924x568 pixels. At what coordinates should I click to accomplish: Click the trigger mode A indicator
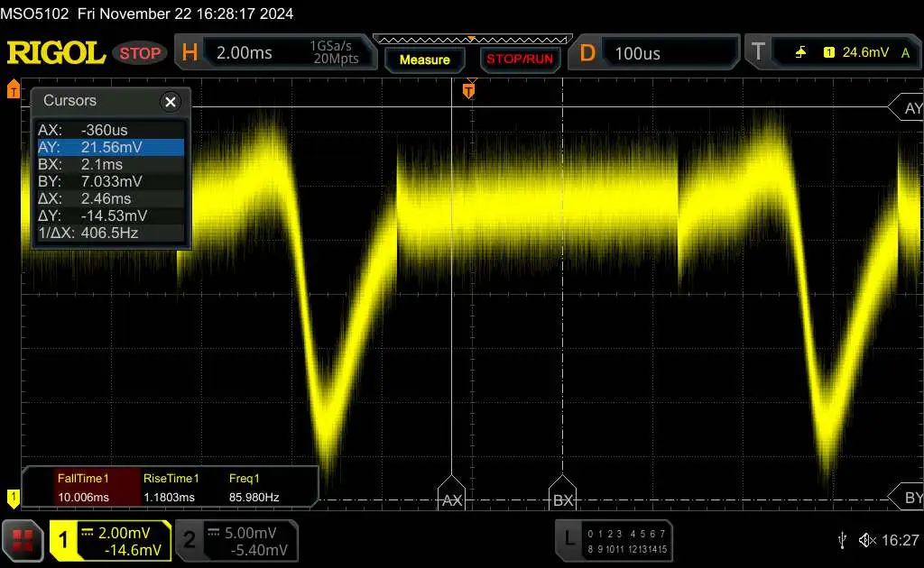point(905,53)
